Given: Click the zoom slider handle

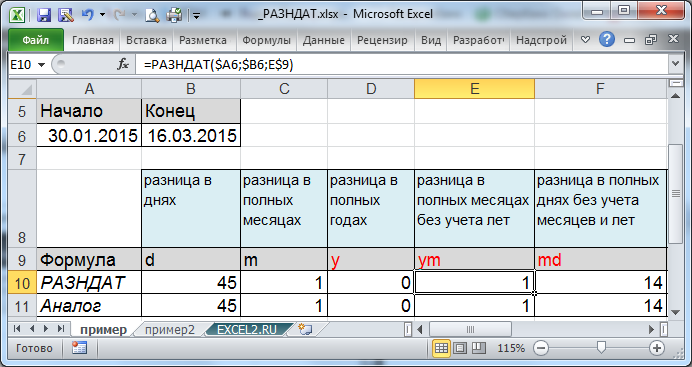Looking at the screenshot, I should click(x=601, y=348).
